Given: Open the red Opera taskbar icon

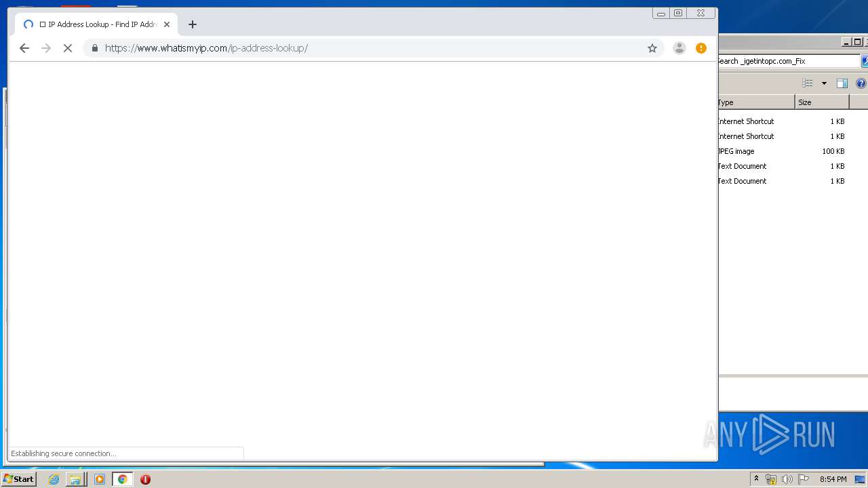Looking at the screenshot, I should click(x=145, y=479).
